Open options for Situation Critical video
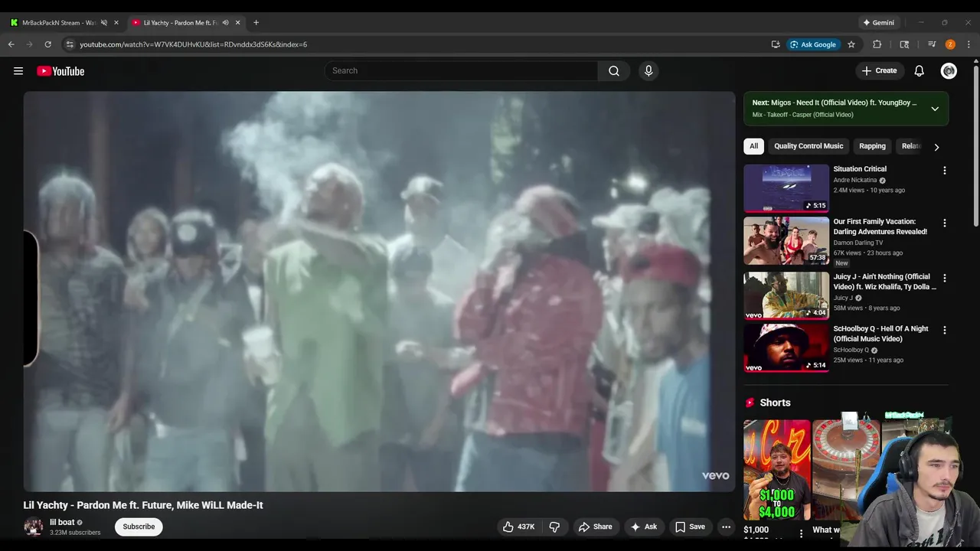This screenshot has width=980, height=551. (944, 171)
